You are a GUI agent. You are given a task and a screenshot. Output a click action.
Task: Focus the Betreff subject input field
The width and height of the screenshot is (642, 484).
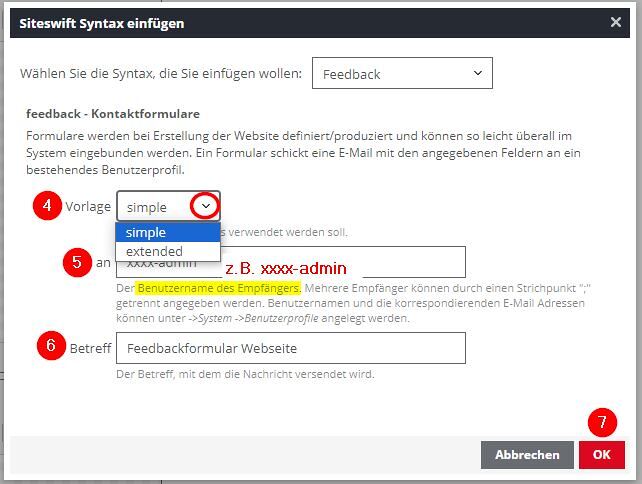click(x=290, y=348)
